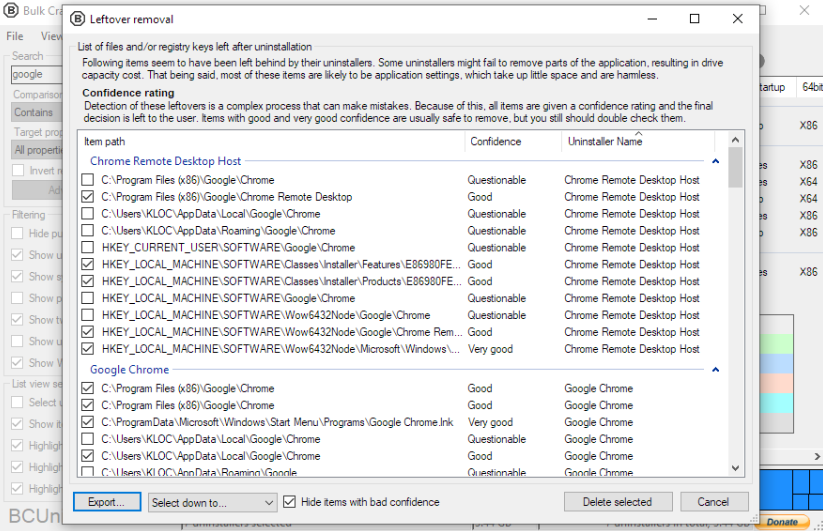Uncheck the Wow6432Node\Microsoft\Windows Very good row
Viewport: 823px width, 531px height.
click(x=88, y=348)
